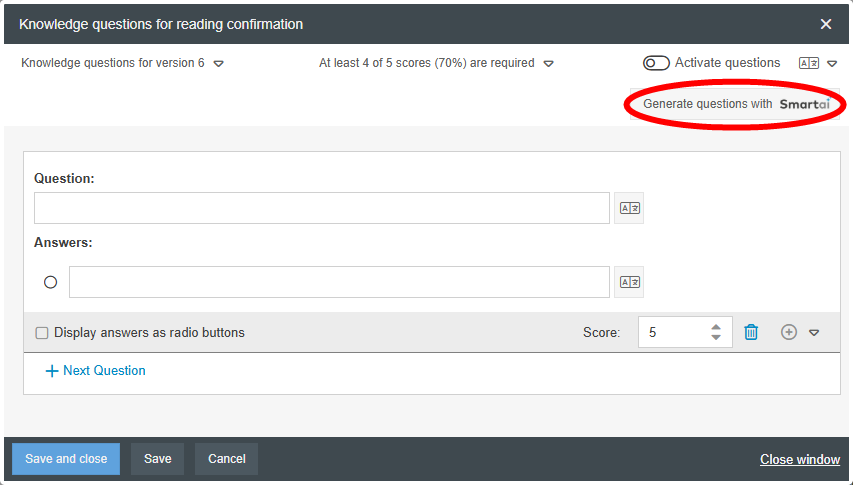The height and width of the screenshot is (485, 853).
Task: Expand the arrow next to language icon
Action: pos(832,64)
